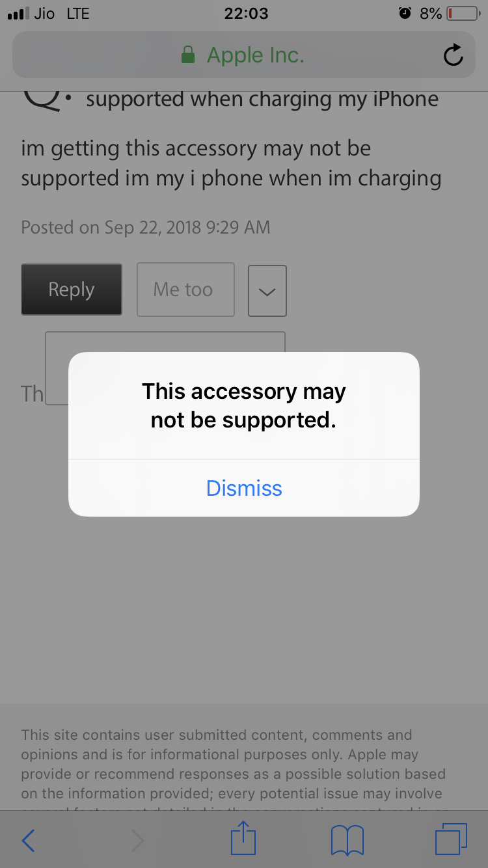Screen dimensions: 488x868
Task: Go back with the Safari back arrow
Action: coord(28,841)
